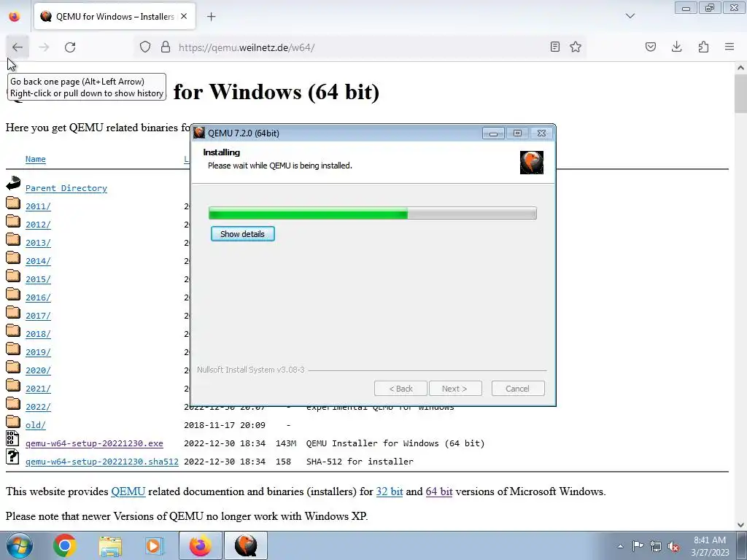Download qemu-w64-setup-20221230.exe
Image resolution: width=747 pixels, height=560 pixels.
click(x=94, y=443)
